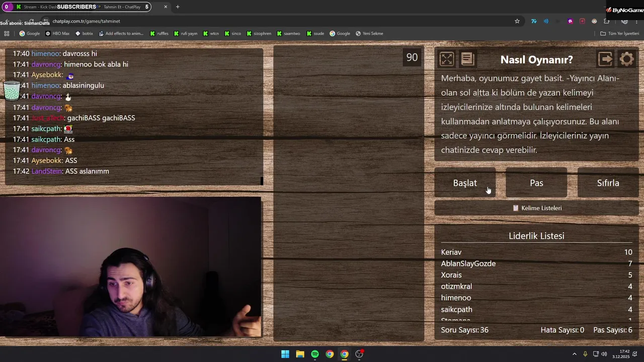Screen dimensions: 644x362
Task: Reset the game with Sıfırla
Action: tap(608, 183)
